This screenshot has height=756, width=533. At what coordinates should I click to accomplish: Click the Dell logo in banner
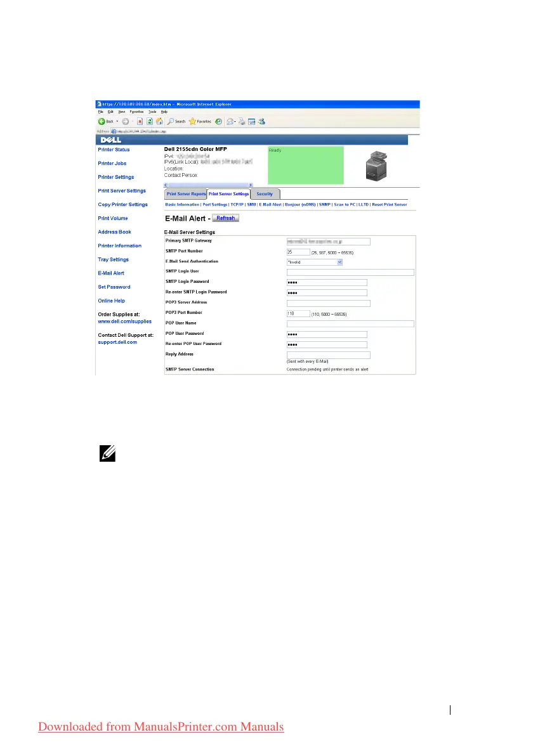(x=111, y=140)
